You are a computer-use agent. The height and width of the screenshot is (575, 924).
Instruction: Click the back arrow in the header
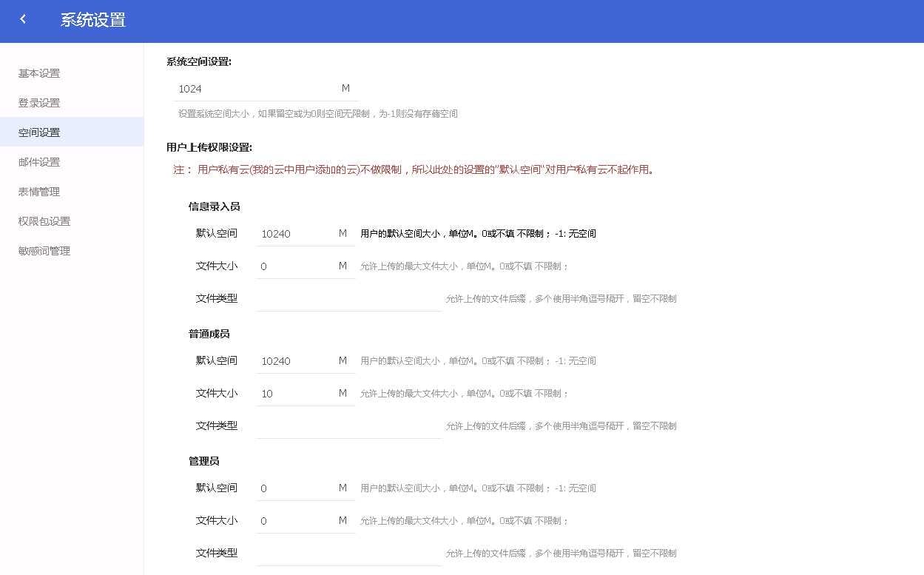pos(24,19)
